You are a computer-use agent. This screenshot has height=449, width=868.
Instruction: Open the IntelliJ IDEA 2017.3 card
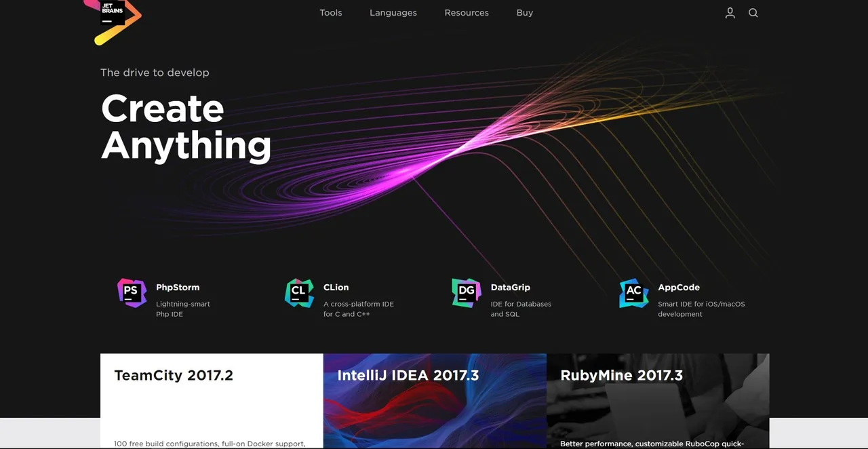435,401
